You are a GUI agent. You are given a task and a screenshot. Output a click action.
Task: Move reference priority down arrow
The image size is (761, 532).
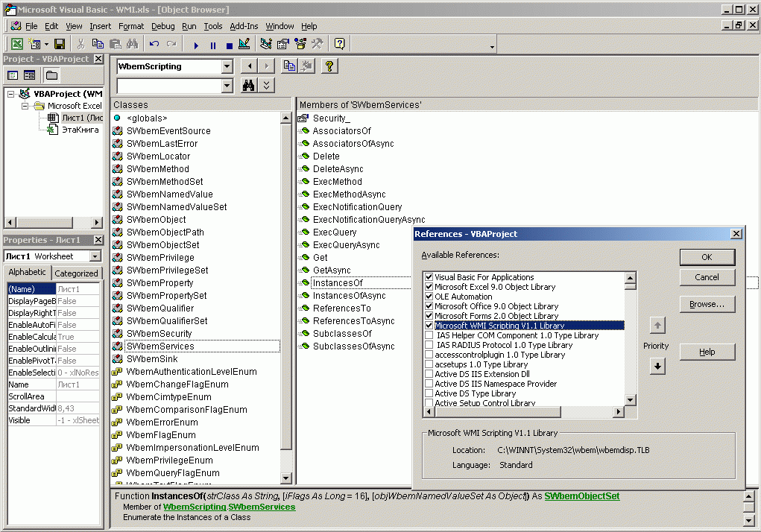pos(657,366)
